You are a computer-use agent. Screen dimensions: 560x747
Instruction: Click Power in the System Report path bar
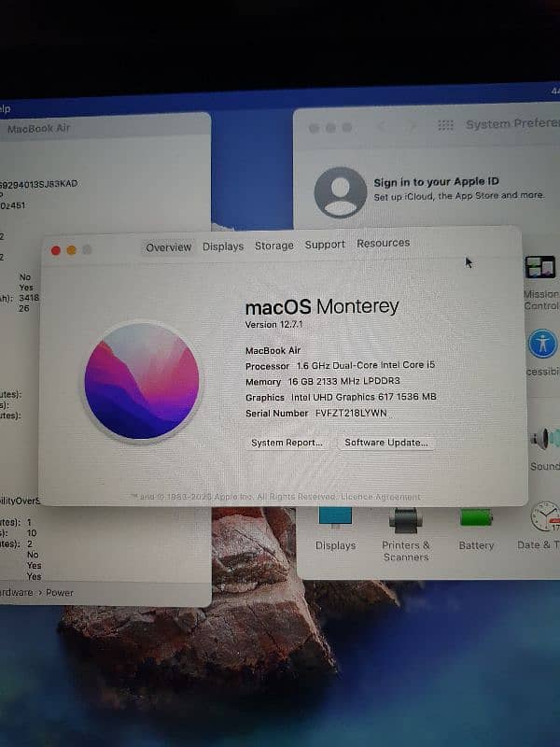[60, 593]
